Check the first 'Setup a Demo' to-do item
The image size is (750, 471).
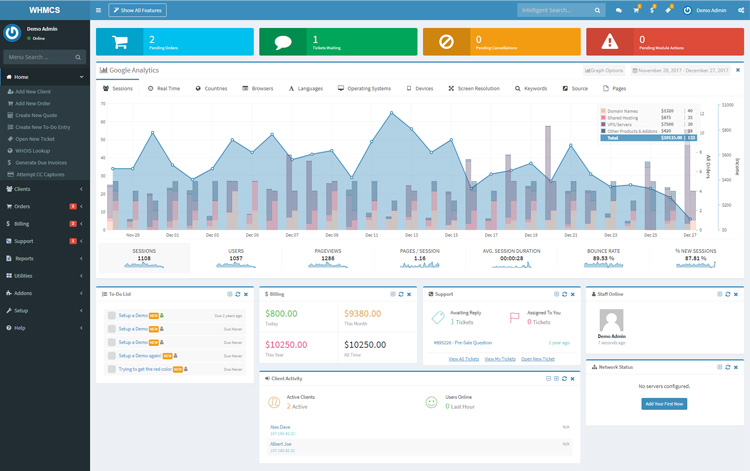pyautogui.click(x=112, y=315)
